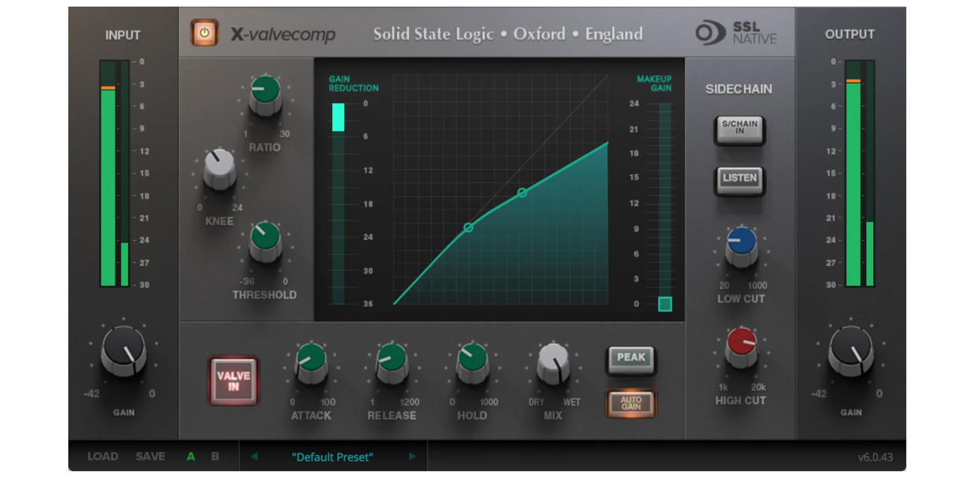Toggle the orange plugin power button
Viewport: 980px width, 477px height.
pos(204,33)
